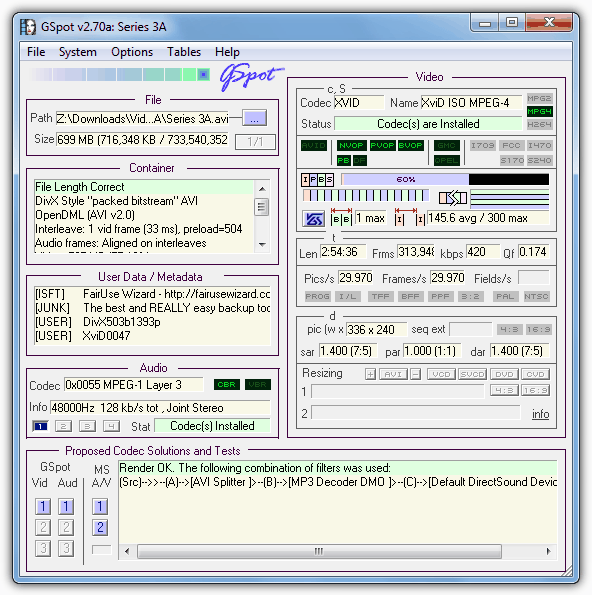Click the Container list scrollbar thumb
Screen dimensions: 592x595
tap(262, 207)
